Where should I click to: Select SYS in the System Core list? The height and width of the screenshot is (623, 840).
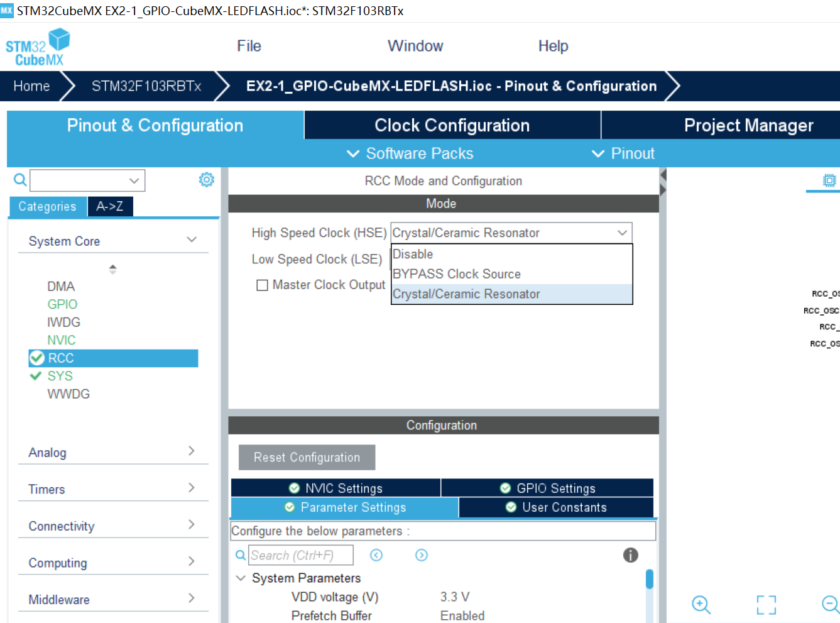[60, 376]
